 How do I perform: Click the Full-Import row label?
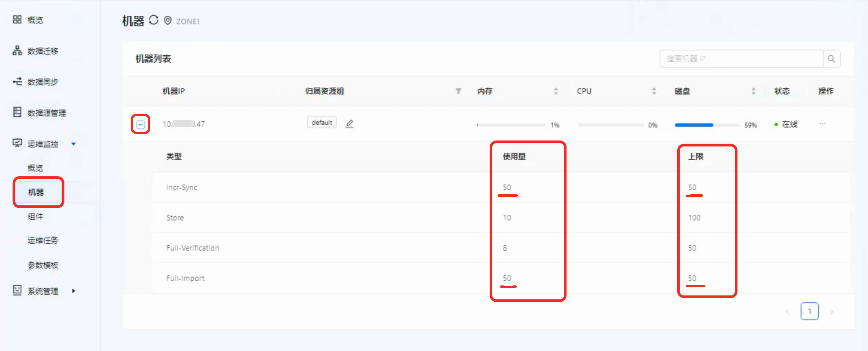pyautogui.click(x=185, y=278)
